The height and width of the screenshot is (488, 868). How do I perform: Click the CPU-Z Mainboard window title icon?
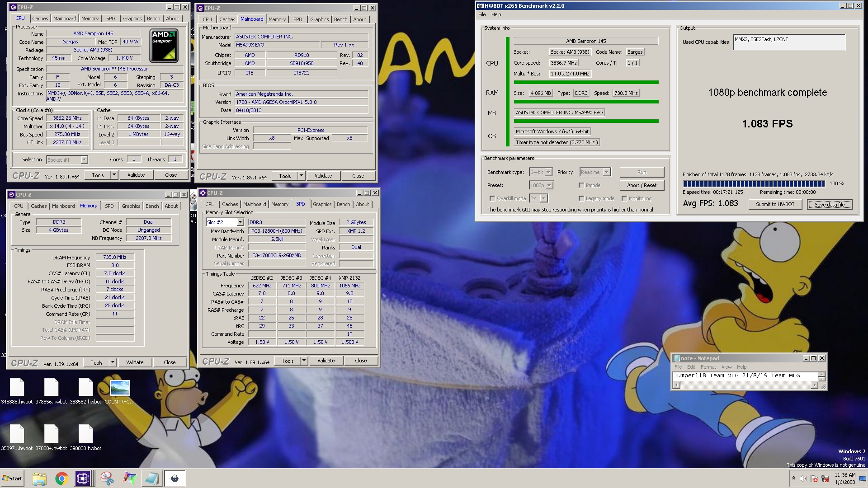click(200, 8)
